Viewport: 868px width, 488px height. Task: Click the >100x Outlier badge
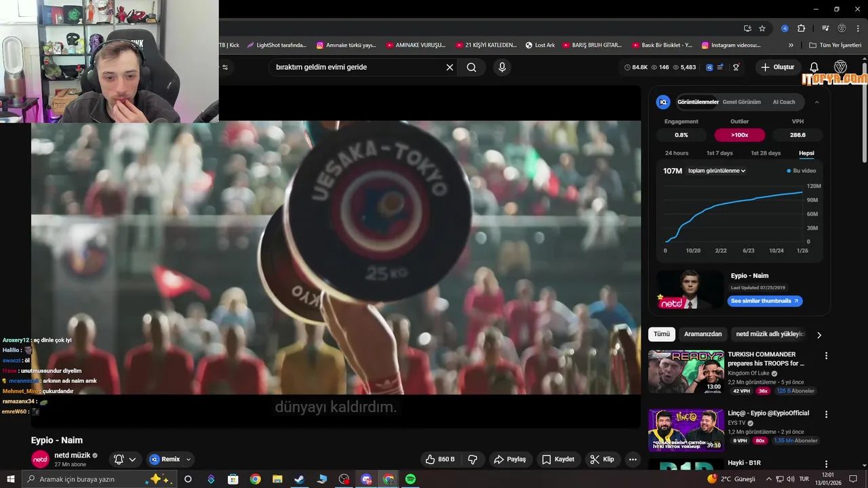click(739, 135)
